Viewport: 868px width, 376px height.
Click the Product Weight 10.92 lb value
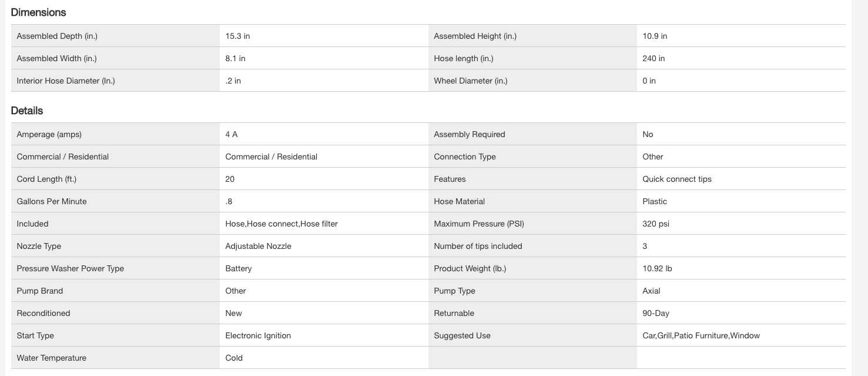point(657,268)
